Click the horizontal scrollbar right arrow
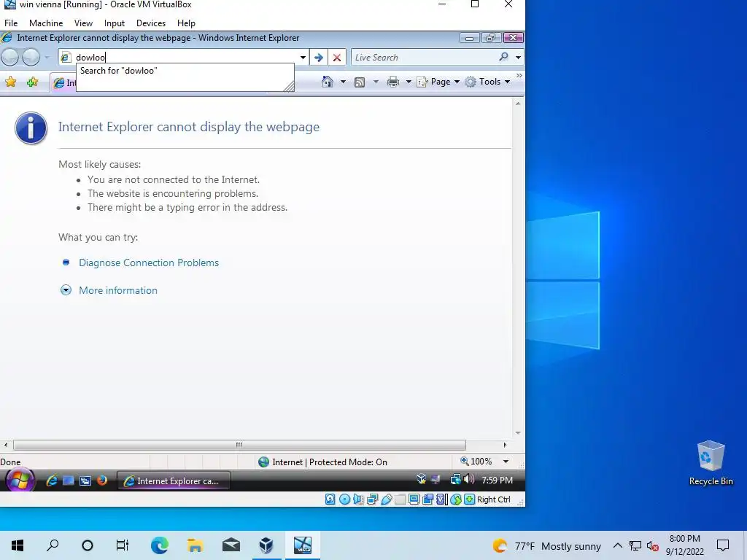The width and height of the screenshot is (747, 560). pyautogui.click(x=505, y=445)
